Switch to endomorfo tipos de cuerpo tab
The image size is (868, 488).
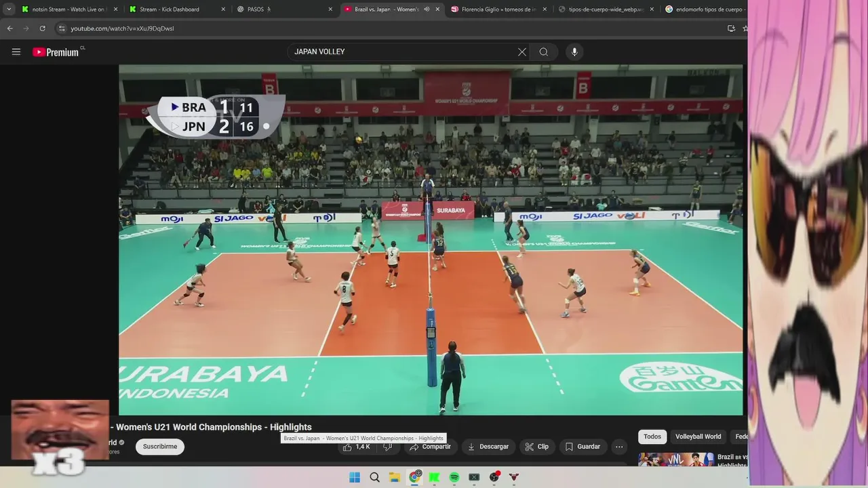click(705, 9)
